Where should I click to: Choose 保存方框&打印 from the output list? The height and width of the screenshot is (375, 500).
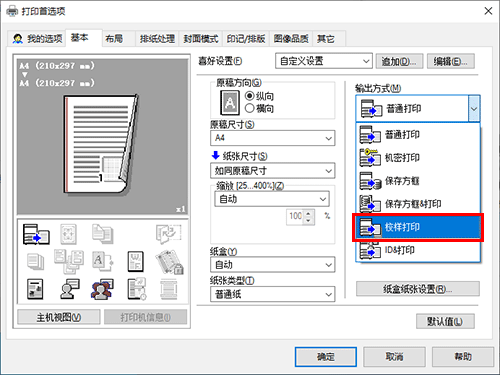point(418,204)
